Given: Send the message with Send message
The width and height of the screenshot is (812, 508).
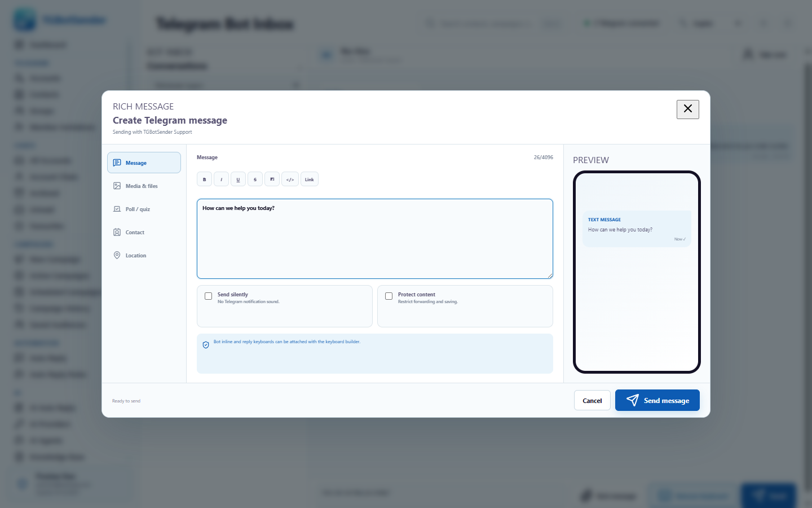Looking at the screenshot, I should (x=657, y=400).
